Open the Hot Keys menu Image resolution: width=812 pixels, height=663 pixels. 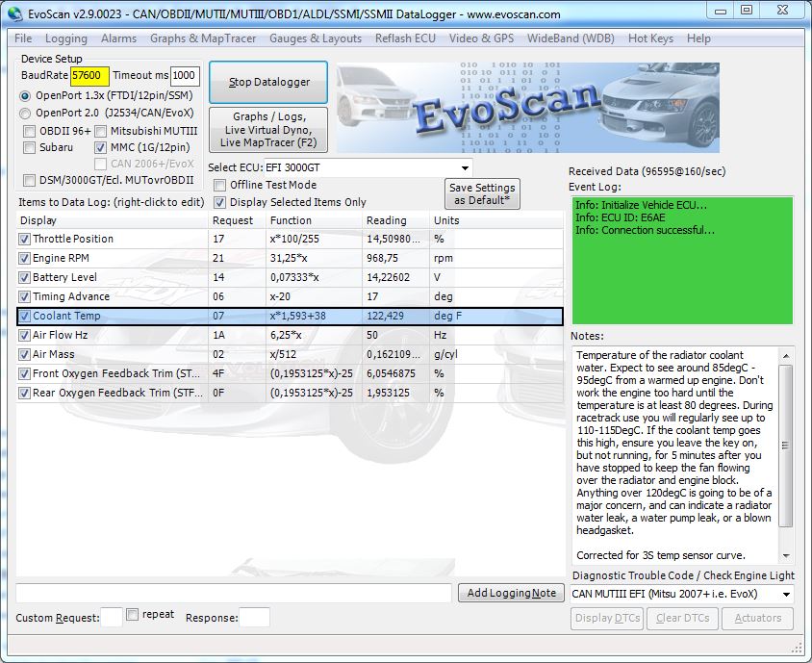[650, 38]
